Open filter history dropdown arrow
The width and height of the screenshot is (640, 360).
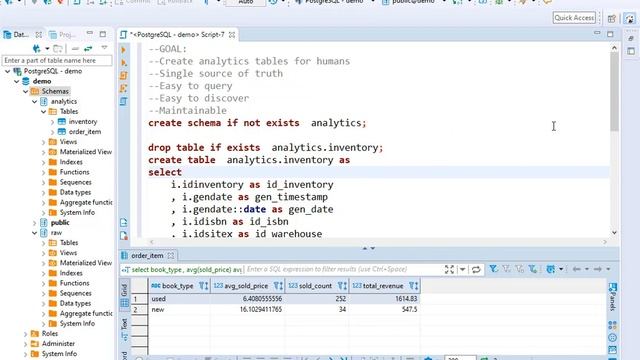point(462,269)
